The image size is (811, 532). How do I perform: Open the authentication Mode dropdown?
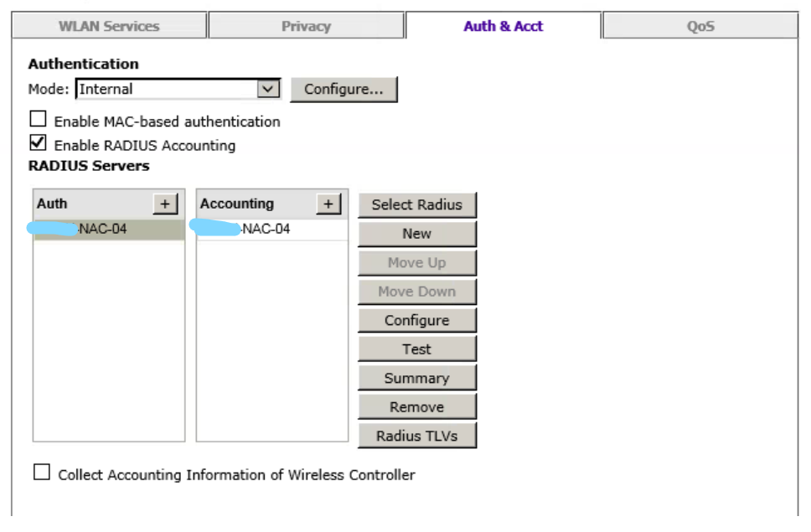267,89
